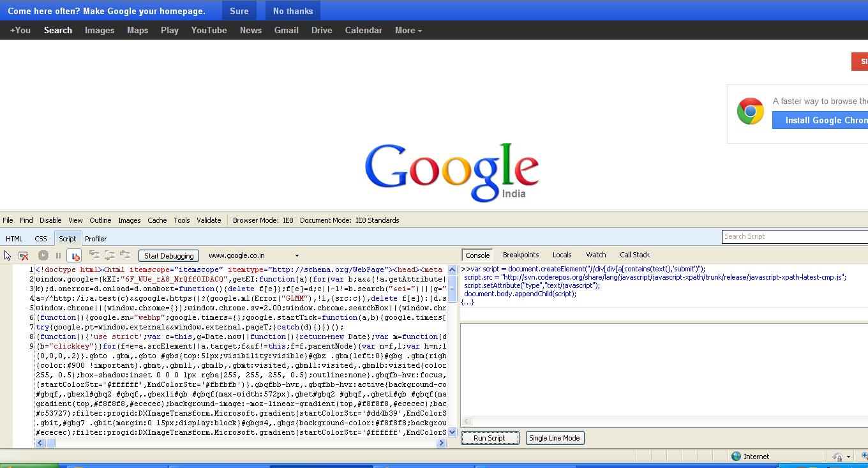The height and width of the screenshot is (468, 868).
Task: Click the Start Debugging button
Action: [168, 255]
